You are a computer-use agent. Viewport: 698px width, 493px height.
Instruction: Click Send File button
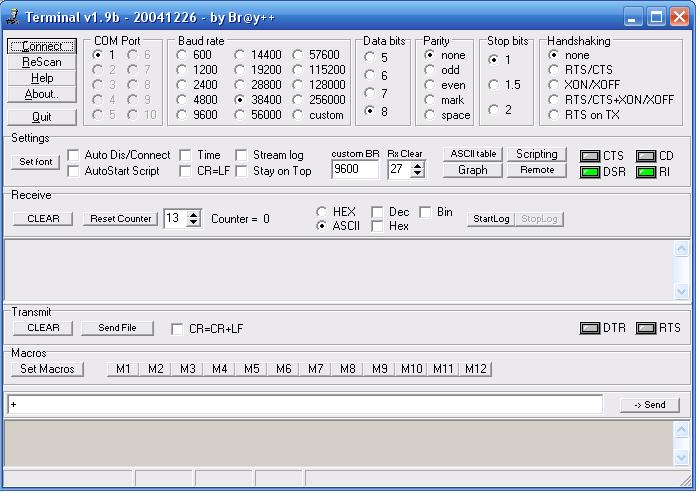118,328
